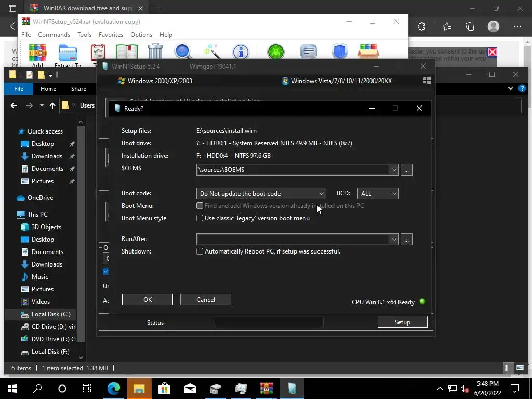
Task: Click the RunAfter input field
Action: click(293, 240)
